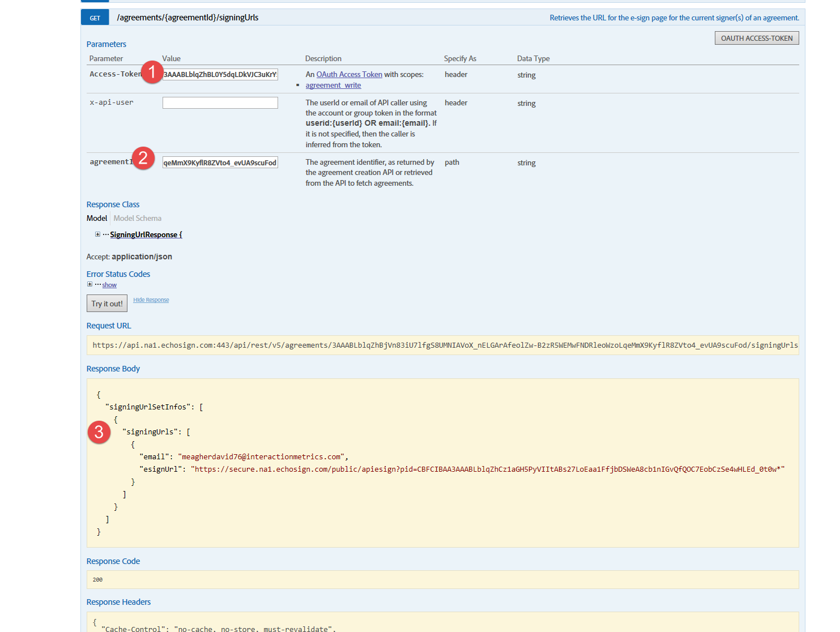Switch to the Model Schema tab
The image size is (840, 632).
[x=137, y=218]
